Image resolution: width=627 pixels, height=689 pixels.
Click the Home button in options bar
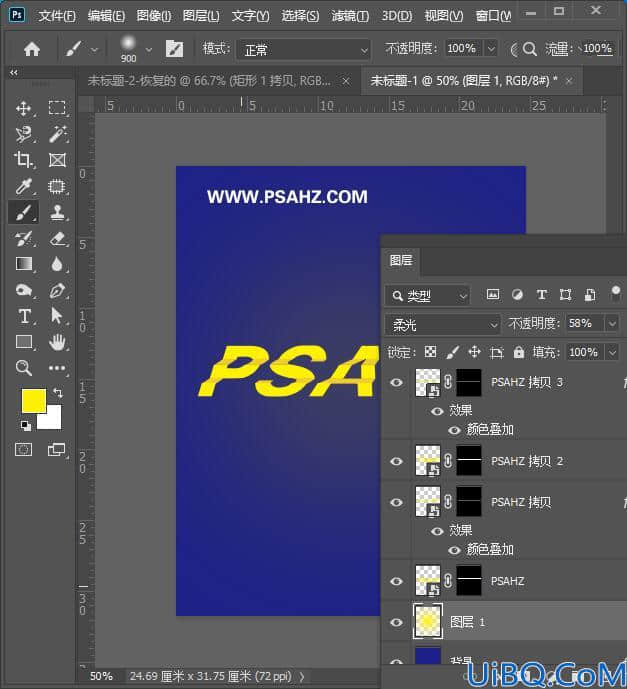[32, 49]
